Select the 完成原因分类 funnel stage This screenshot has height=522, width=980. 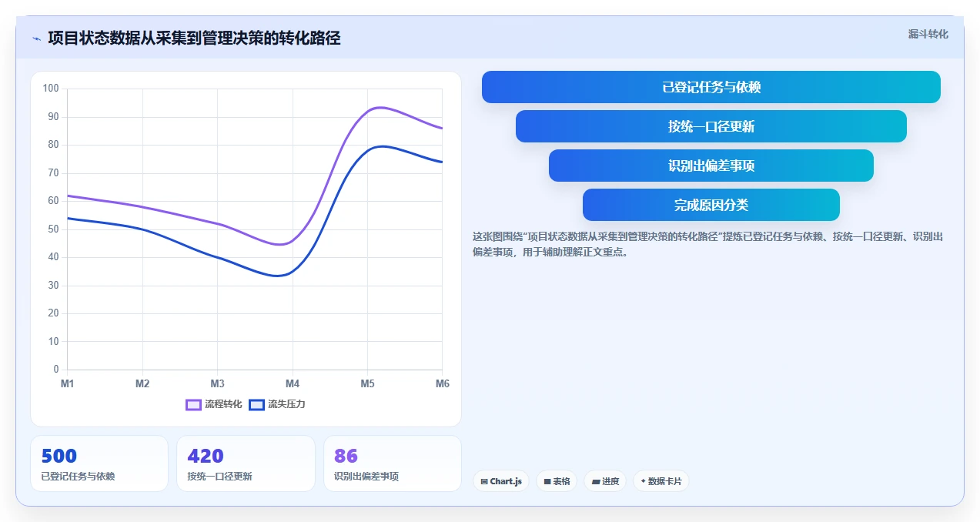(x=711, y=205)
